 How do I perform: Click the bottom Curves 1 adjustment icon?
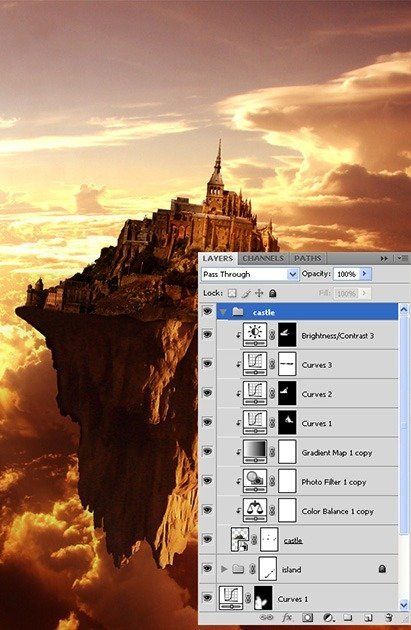[231, 598]
